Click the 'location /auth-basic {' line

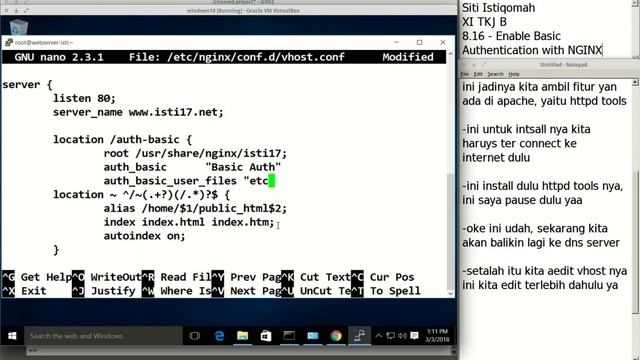[122, 140]
